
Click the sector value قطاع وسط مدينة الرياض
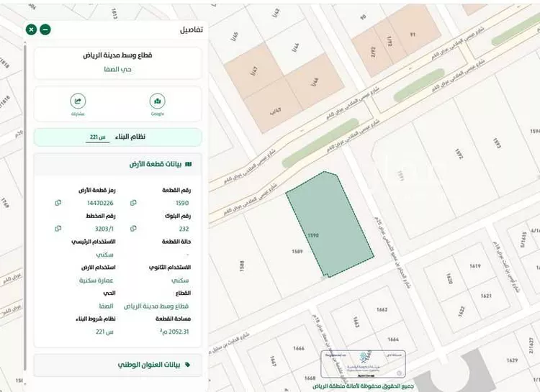157,306
